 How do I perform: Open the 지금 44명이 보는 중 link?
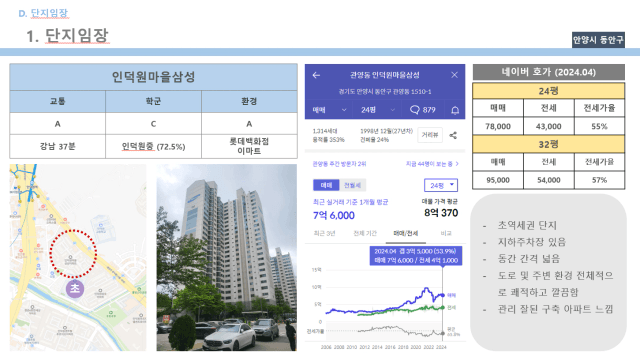click(x=432, y=164)
